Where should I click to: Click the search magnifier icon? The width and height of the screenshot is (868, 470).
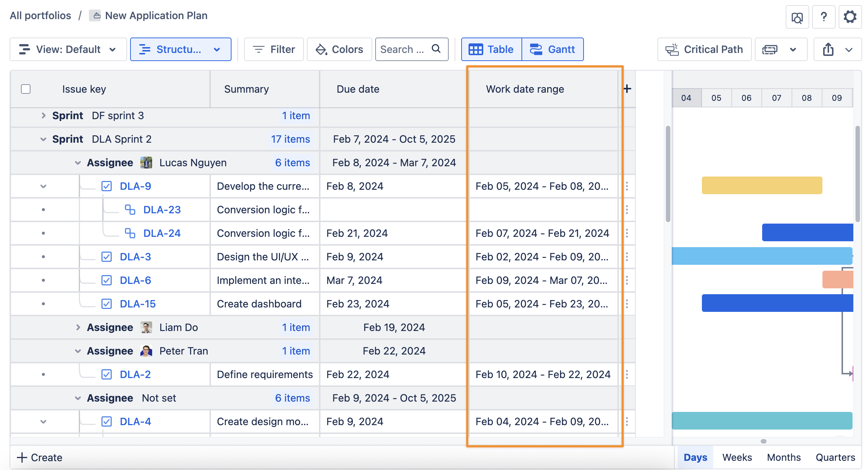(x=436, y=49)
